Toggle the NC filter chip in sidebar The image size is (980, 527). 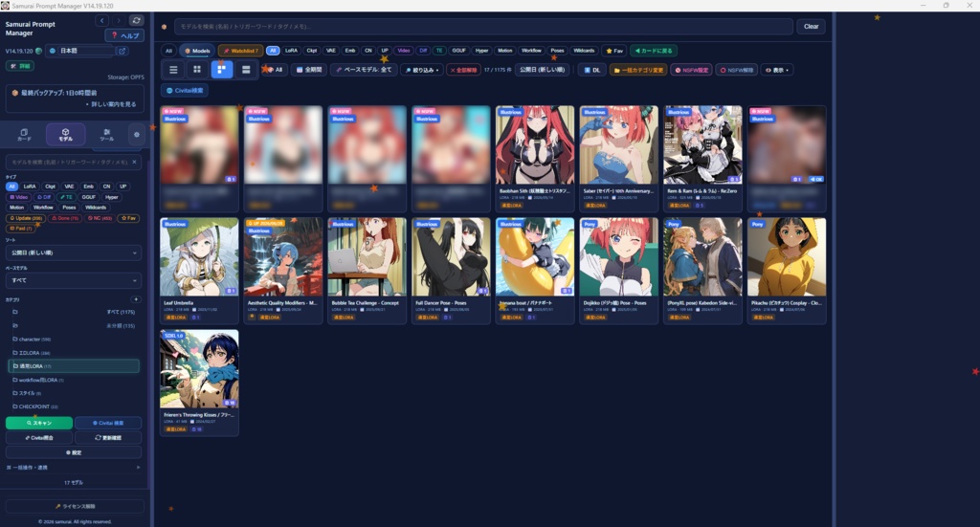pyautogui.click(x=100, y=218)
